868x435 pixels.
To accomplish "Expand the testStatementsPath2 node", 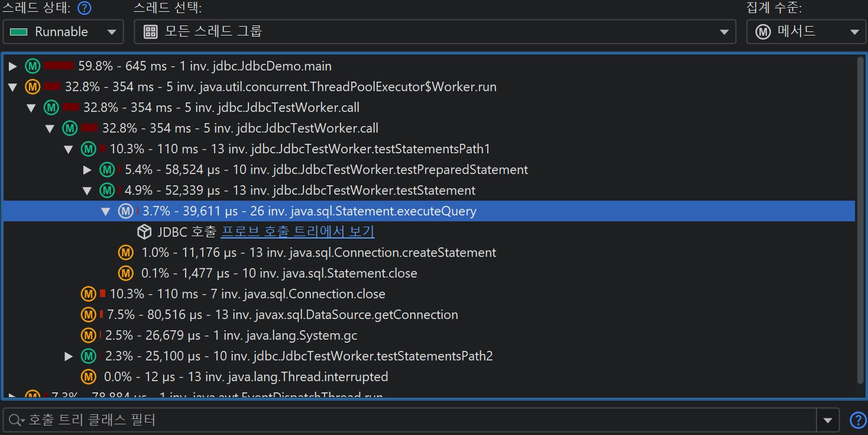I will pyautogui.click(x=69, y=356).
